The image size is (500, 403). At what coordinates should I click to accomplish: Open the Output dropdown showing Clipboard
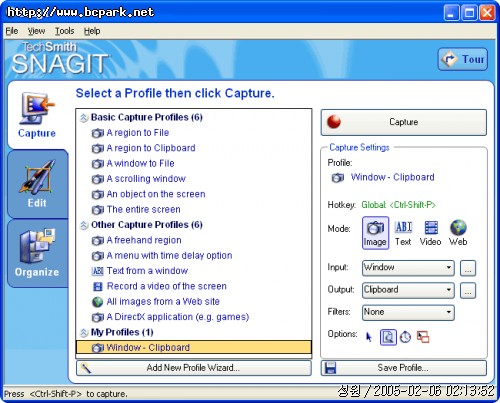[x=408, y=290]
